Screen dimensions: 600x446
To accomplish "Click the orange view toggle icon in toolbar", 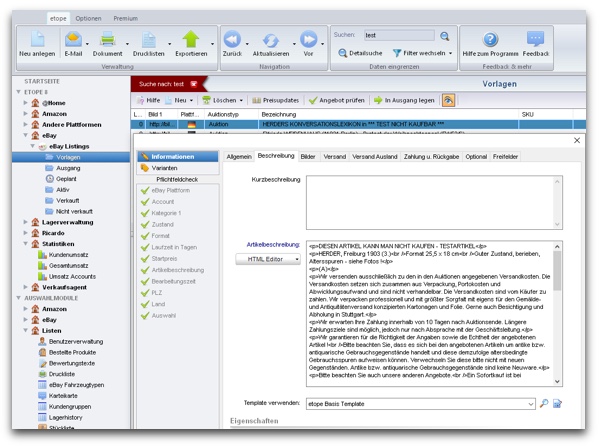I will 448,100.
